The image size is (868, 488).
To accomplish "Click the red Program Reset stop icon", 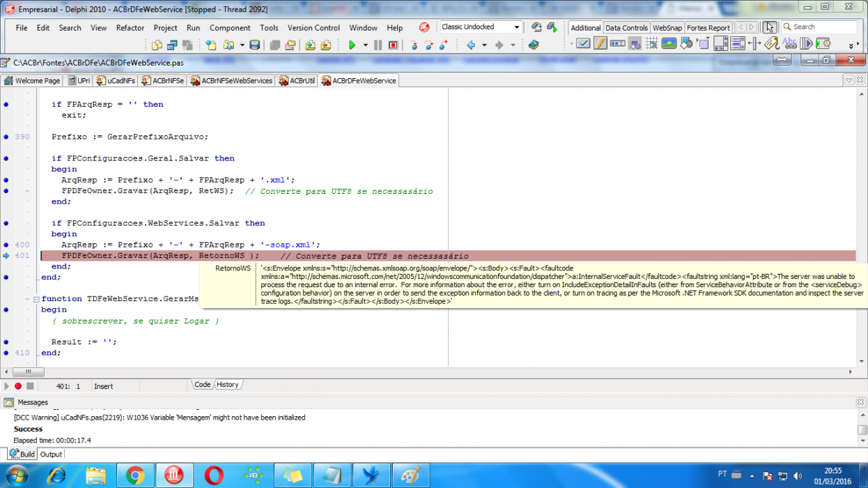I will click(393, 45).
